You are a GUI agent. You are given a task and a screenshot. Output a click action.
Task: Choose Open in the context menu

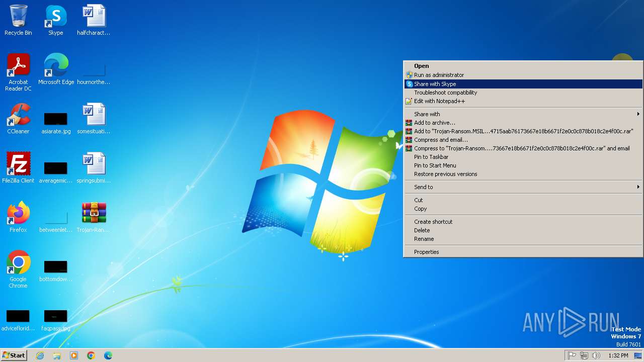point(523,66)
